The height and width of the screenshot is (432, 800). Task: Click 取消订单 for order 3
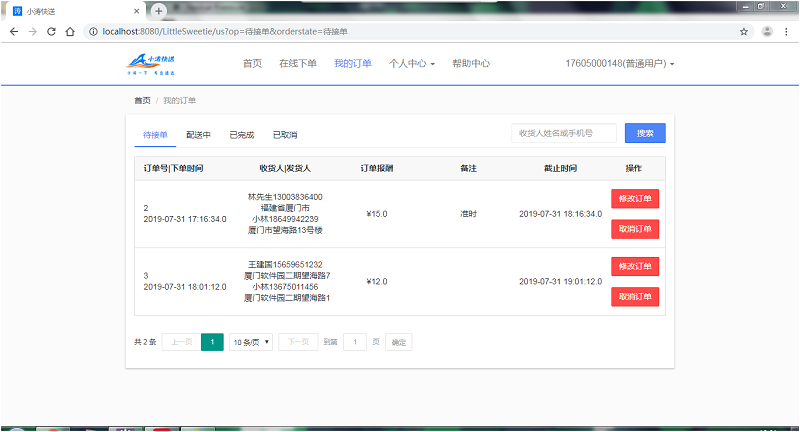point(635,296)
